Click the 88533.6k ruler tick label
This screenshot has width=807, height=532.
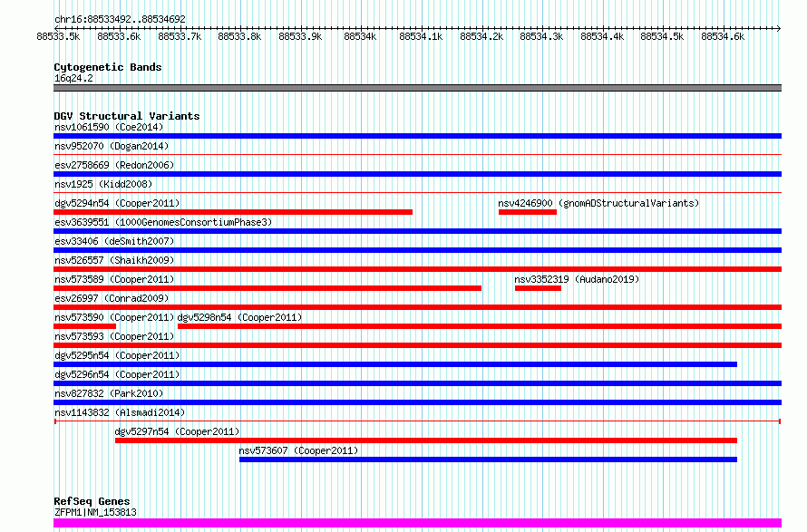pos(119,36)
